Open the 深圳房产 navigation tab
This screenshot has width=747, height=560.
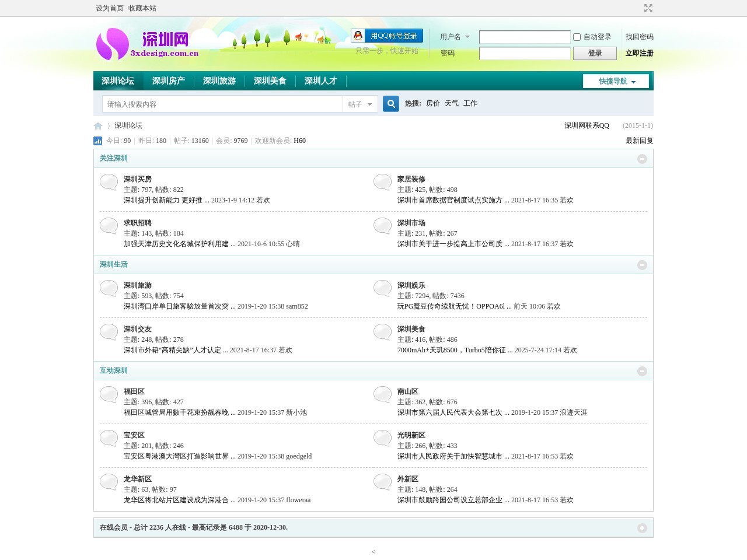click(169, 81)
